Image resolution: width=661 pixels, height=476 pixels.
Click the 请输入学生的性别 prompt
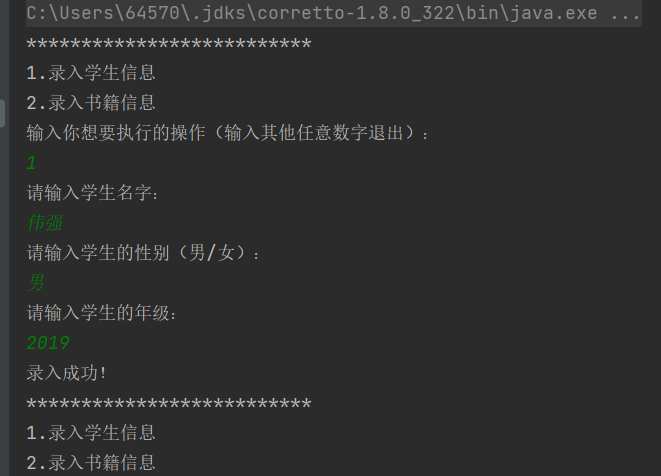point(142,253)
